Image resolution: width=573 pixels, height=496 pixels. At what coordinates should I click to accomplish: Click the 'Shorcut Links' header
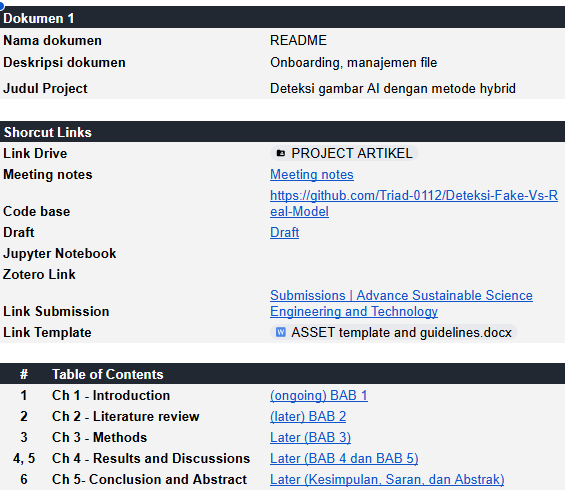[x=282, y=132]
